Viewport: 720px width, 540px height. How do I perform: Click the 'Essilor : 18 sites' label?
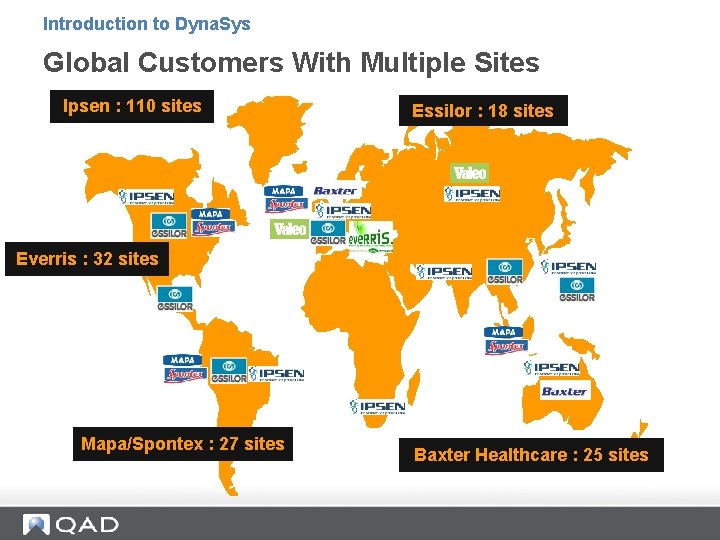pyautogui.click(x=483, y=111)
